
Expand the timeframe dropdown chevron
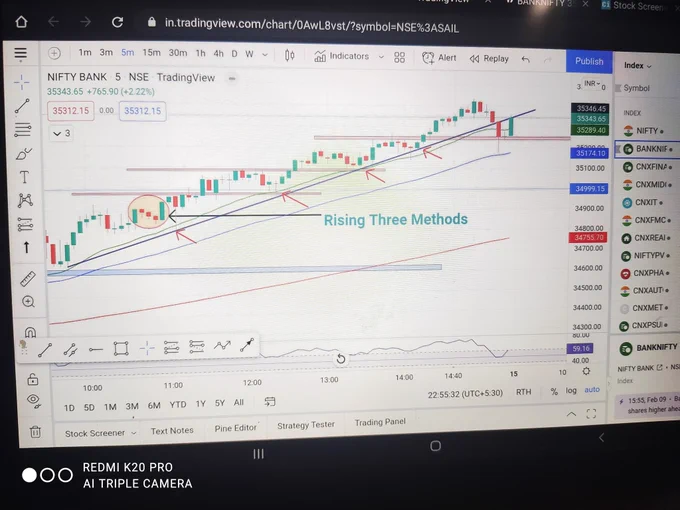[265, 55]
